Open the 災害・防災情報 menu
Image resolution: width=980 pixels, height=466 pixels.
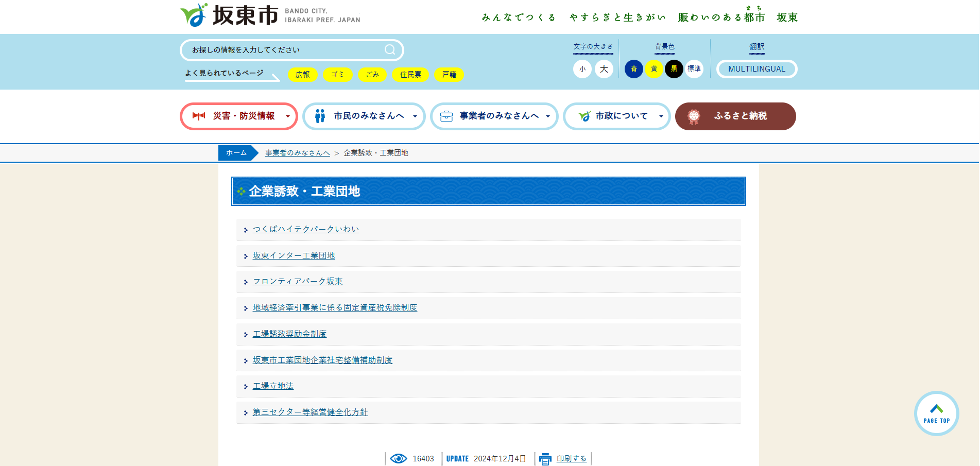click(x=239, y=116)
